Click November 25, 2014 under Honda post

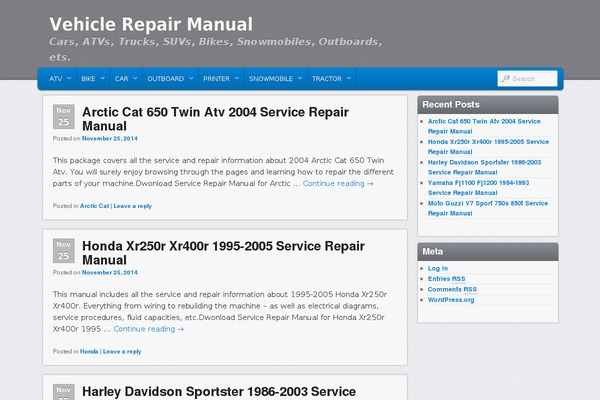(x=110, y=273)
